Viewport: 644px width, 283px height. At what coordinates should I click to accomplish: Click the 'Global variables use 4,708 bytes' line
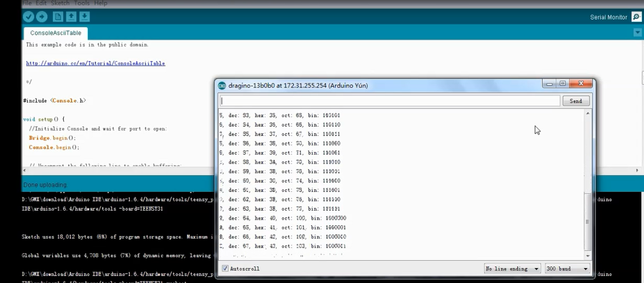pos(116,256)
